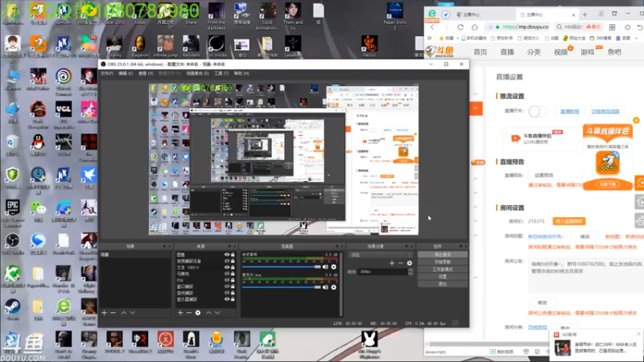The height and width of the screenshot is (362, 644).
Task: Open browser extensions grid icon
Action: click(612, 27)
